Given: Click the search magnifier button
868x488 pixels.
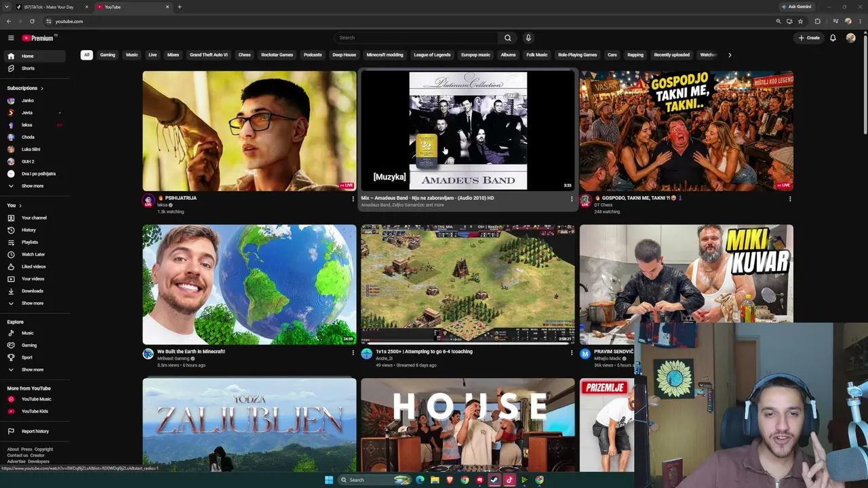Looking at the screenshot, I should coord(507,38).
